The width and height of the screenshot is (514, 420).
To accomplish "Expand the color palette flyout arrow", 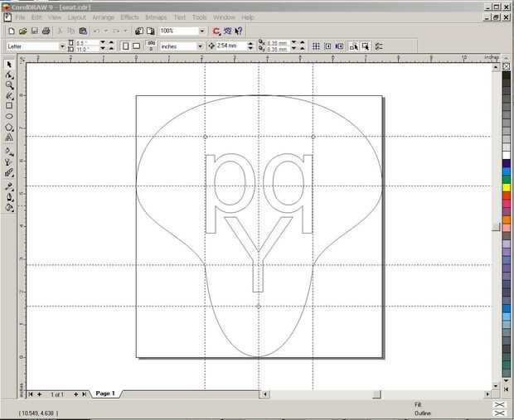I will [507, 389].
